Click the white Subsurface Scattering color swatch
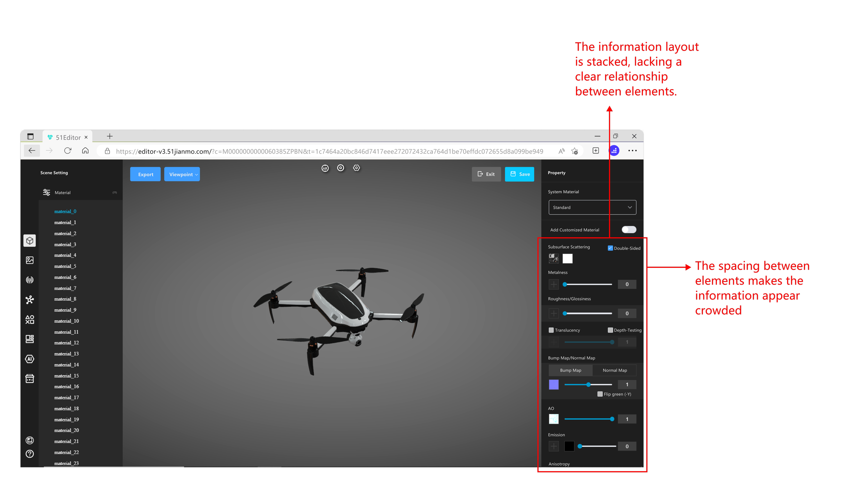The height and width of the screenshot is (504, 845). point(567,259)
